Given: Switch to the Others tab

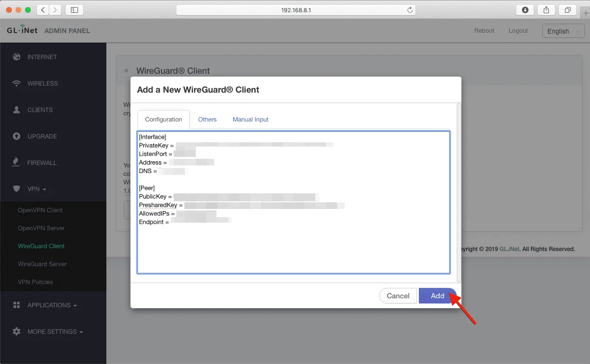Looking at the screenshot, I should click(x=207, y=120).
